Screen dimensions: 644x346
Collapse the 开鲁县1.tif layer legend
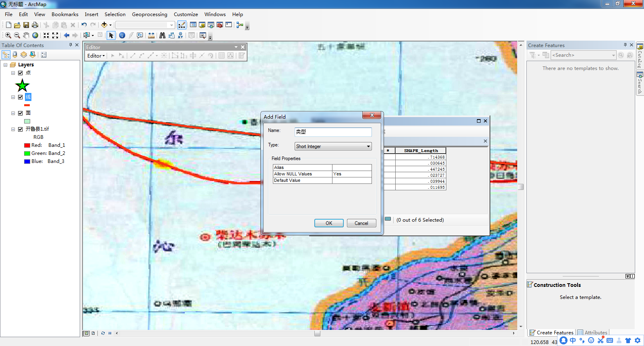13,129
